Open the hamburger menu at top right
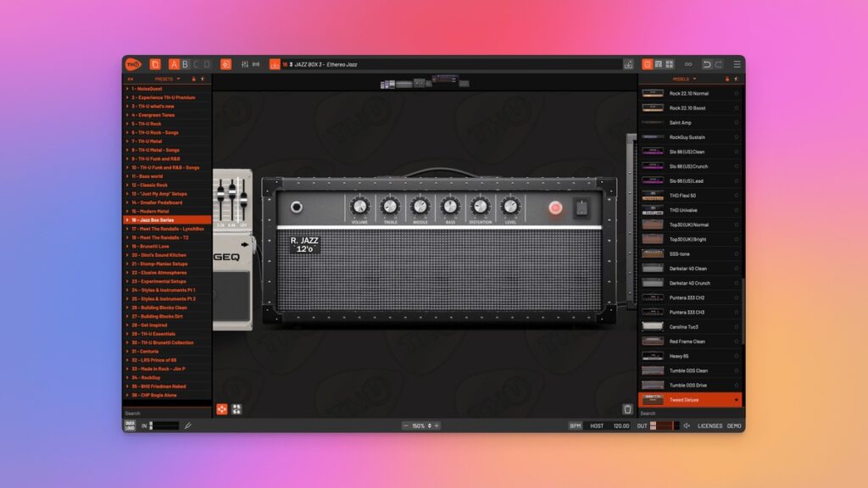 (x=737, y=64)
